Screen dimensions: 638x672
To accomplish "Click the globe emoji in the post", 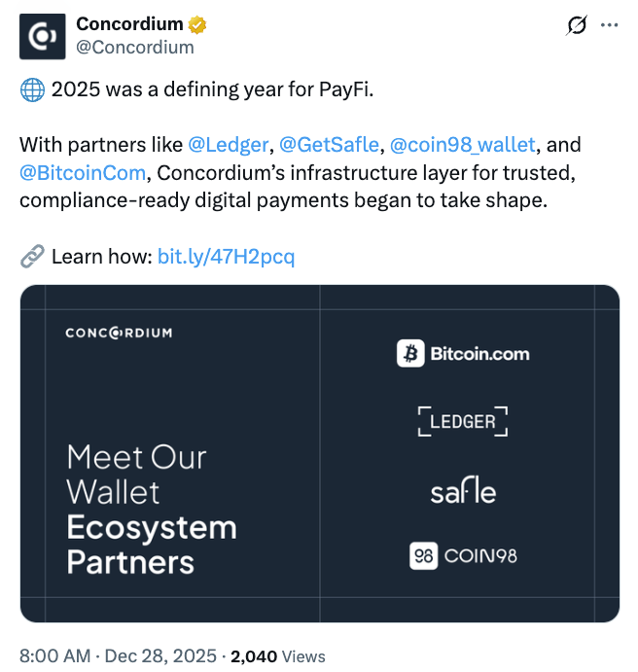I will 31,90.
